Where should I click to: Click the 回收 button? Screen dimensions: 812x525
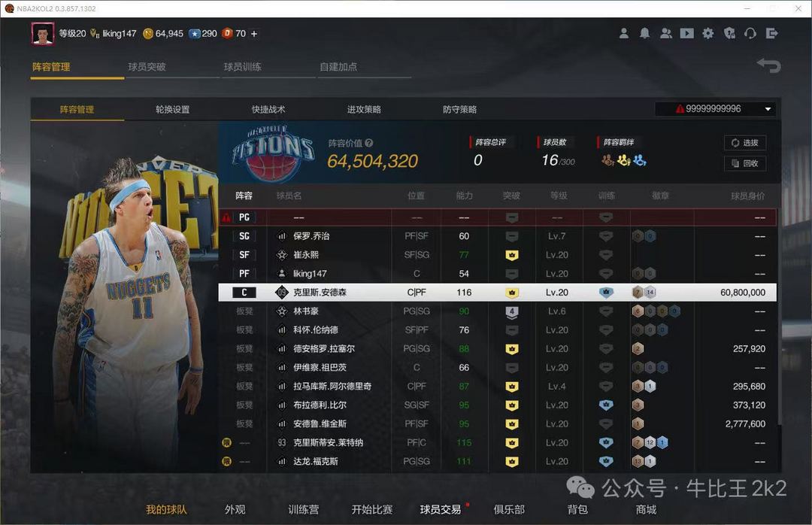tap(744, 163)
